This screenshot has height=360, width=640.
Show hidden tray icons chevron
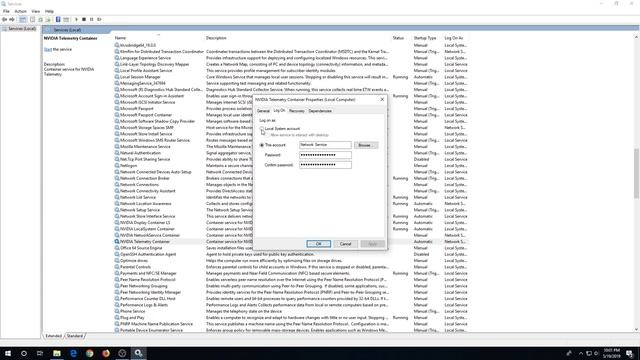(581, 353)
